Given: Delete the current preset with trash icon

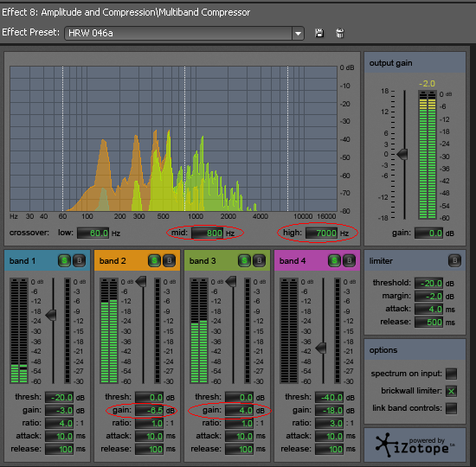Looking at the screenshot, I should pyautogui.click(x=340, y=33).
